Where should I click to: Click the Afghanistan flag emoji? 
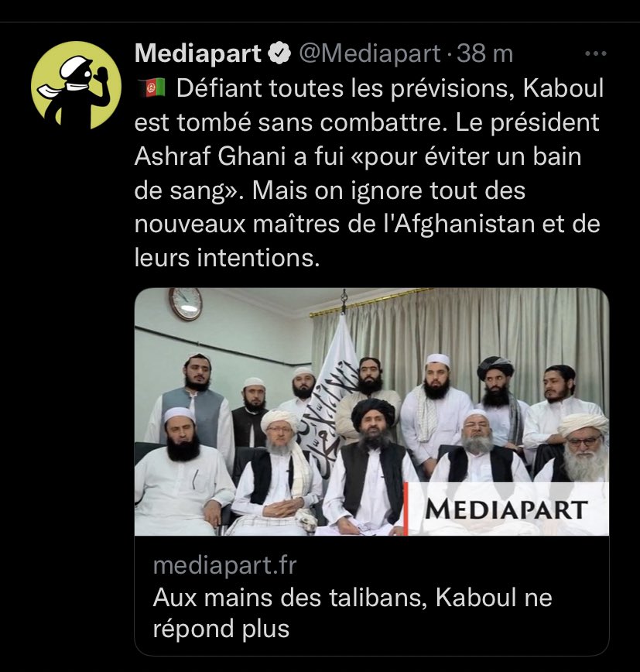pos(151,87)
